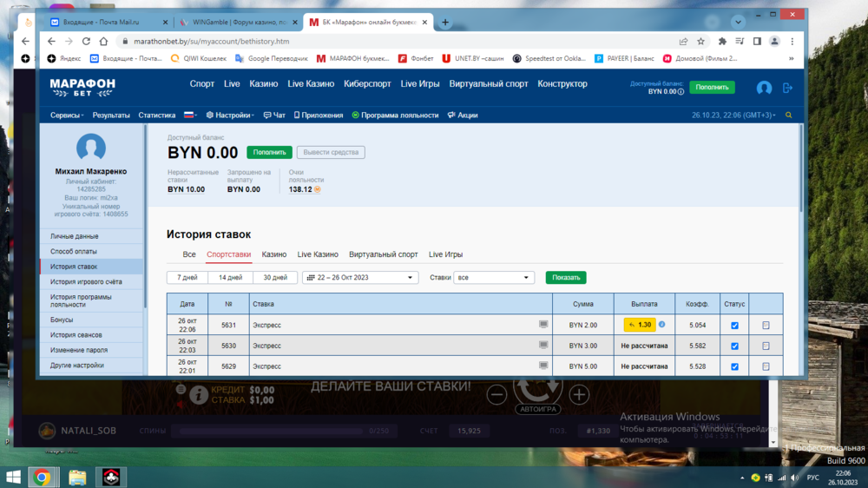Switch to the Казино history tab

274,254
